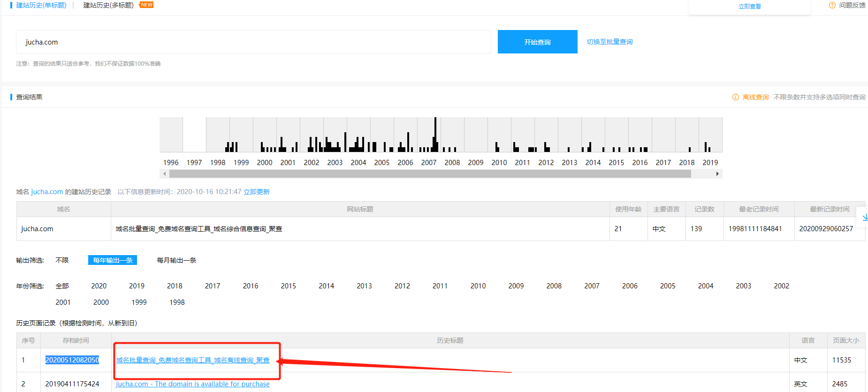Select the 每月输出一条 output filter
The height and width of the screenshot is (392, 868).
(x=176, y=260)
